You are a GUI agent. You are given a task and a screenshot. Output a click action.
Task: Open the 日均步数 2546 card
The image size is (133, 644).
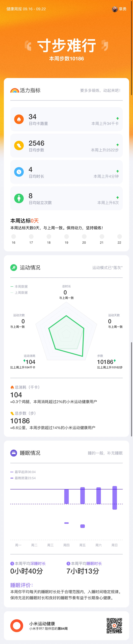click(66, 146)
